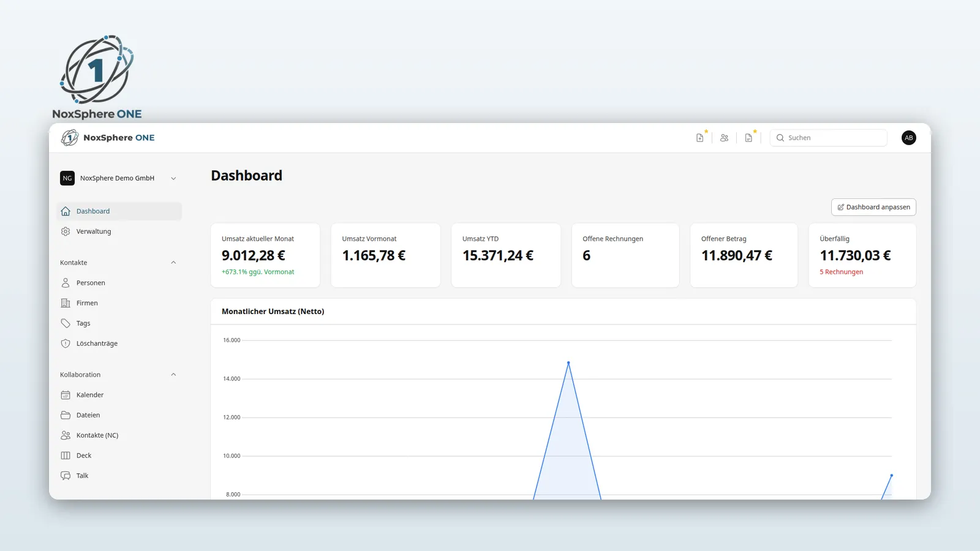This screenshot has height=551, width=980.
Task: Click the Umsatz Vormonat value 1.165,78 €
Action: pyautogui.click(x=374, y=255)
